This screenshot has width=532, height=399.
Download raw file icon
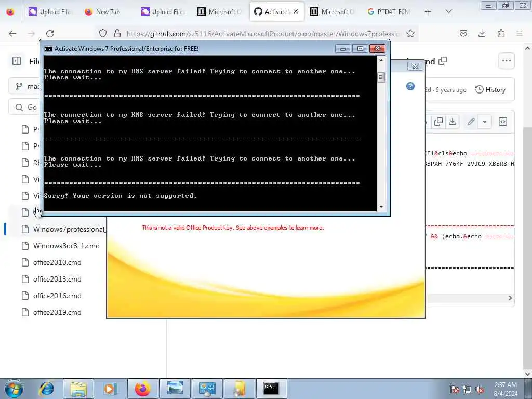453,122
